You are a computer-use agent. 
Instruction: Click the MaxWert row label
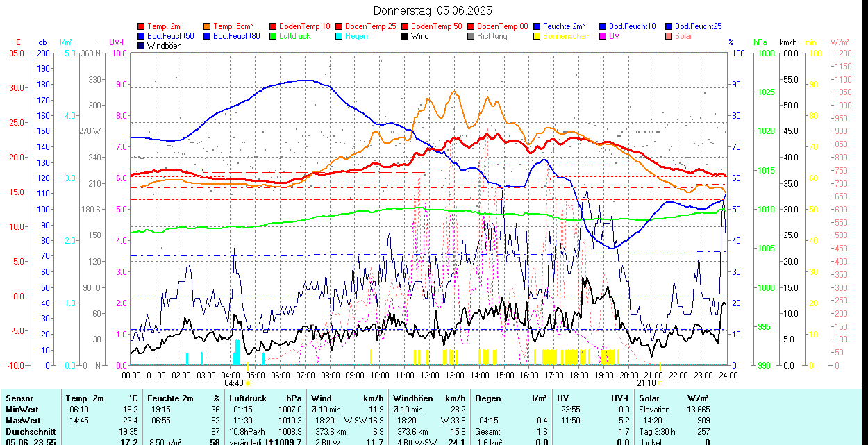coord(22,421)
